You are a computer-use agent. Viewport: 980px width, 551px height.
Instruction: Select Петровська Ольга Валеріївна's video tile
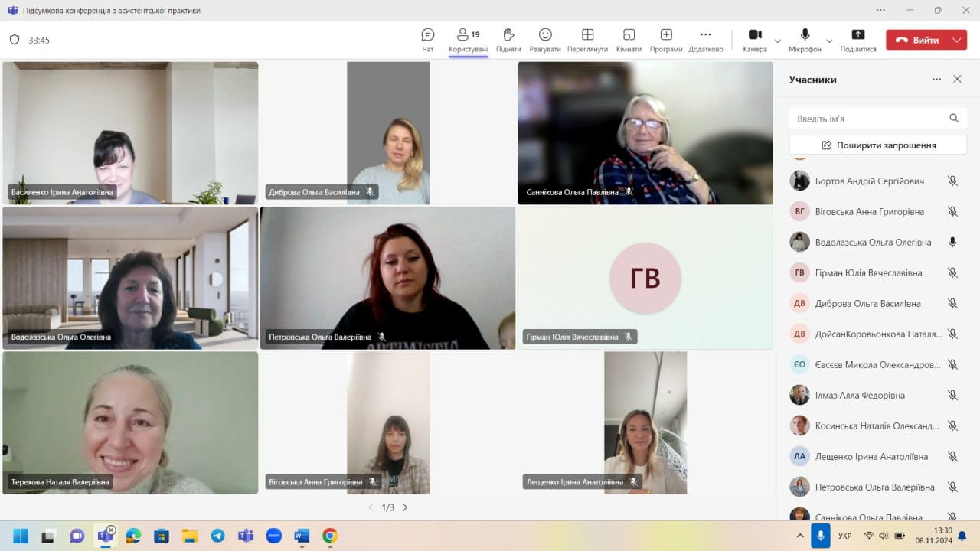pos(388,278)
